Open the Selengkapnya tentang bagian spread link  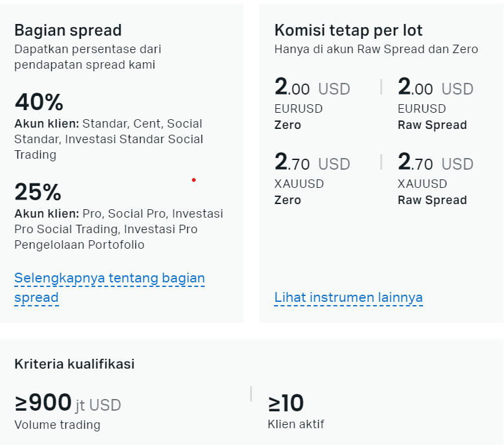(x=109, y=287)
